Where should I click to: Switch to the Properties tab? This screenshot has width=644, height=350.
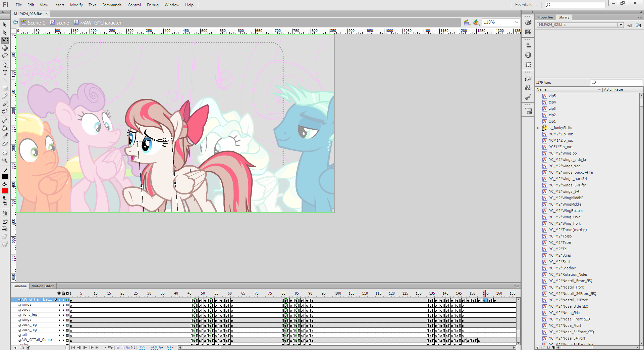click(x=545, y=17)
